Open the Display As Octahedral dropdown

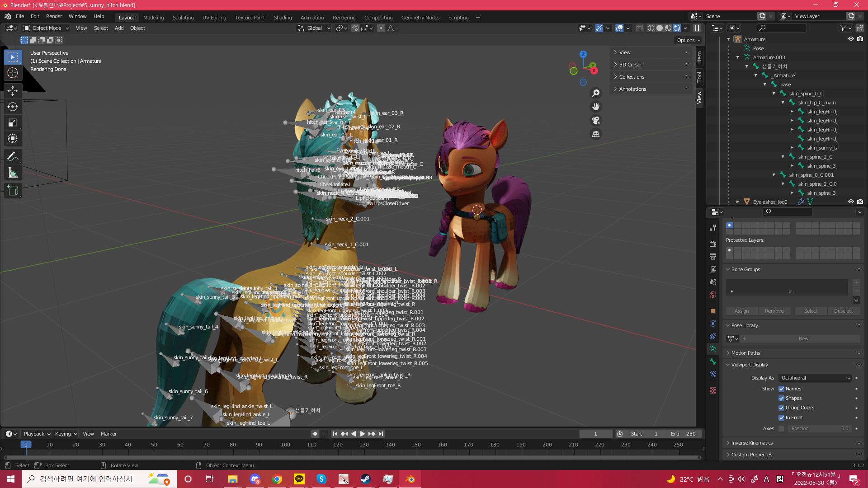(x=815, y=378)
